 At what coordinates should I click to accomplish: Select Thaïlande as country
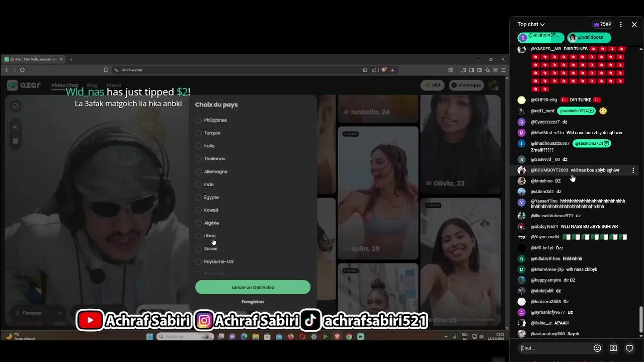pos(210,158)
